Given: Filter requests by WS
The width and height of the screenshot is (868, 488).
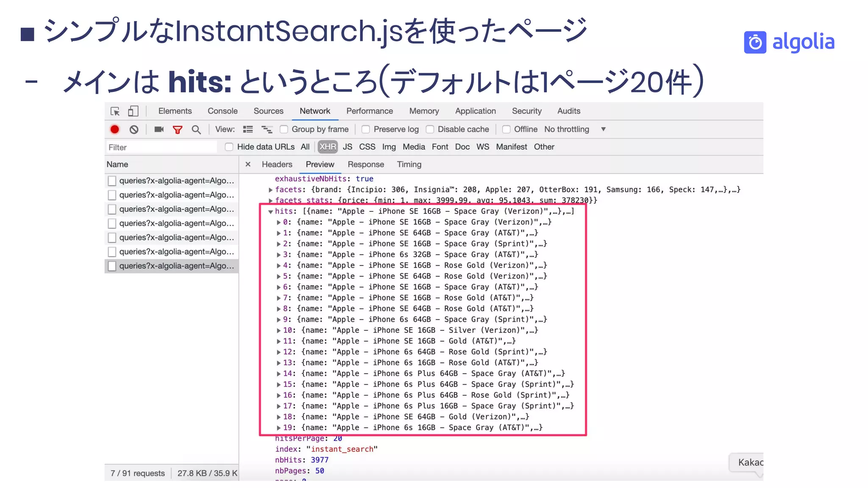Looking at the screenshot, I should point(483,147).
